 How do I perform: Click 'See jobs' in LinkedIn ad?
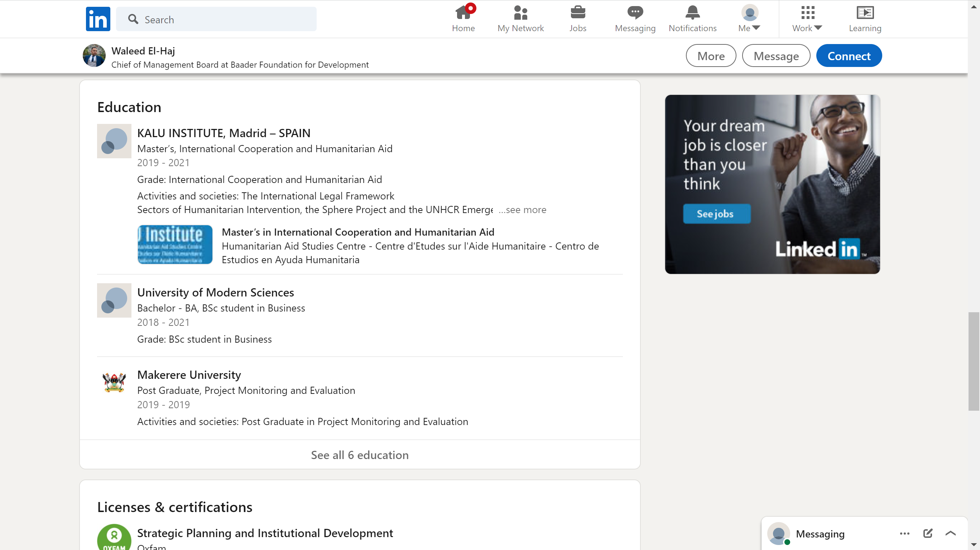pyautogui.click(x=716, y=214)
